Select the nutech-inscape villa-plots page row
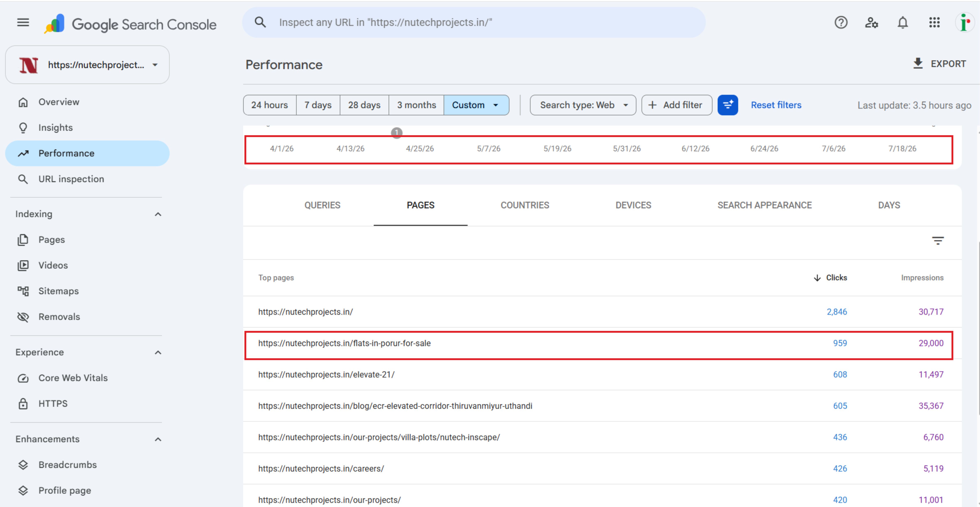Viewport: 980px width, 507px height. 602,437
